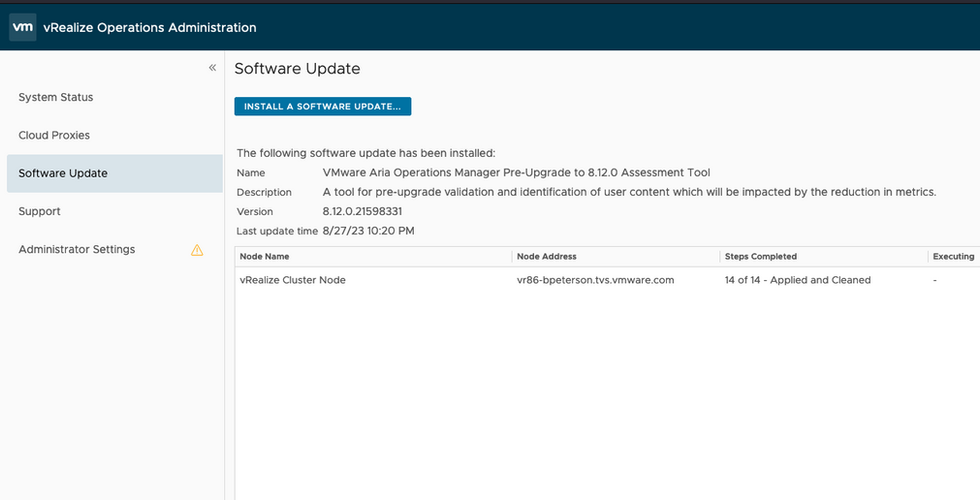Click Install a Software Update button
The width and height of the screenshot is (980, 500).
click(322, 106)
